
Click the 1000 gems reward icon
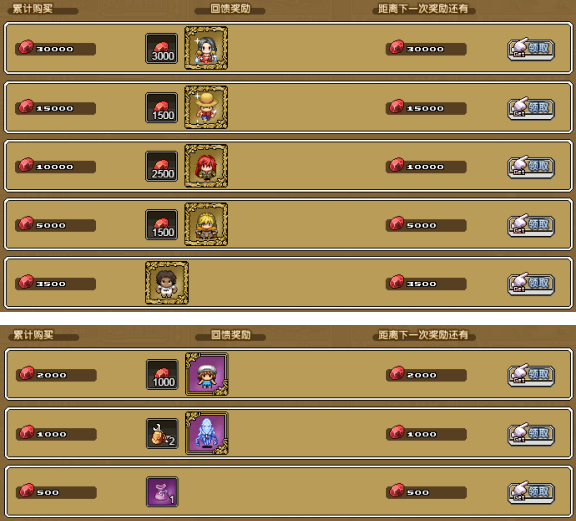click(x=162, y=374)
